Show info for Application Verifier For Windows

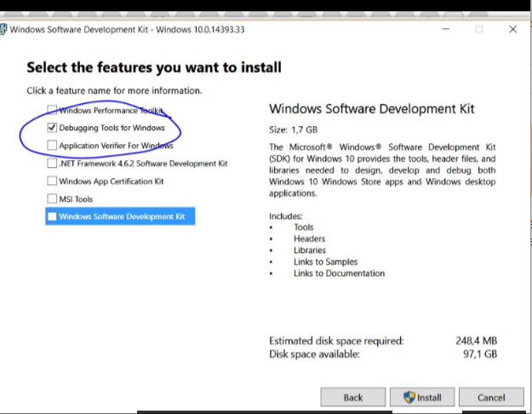click(x=116, y=146)
